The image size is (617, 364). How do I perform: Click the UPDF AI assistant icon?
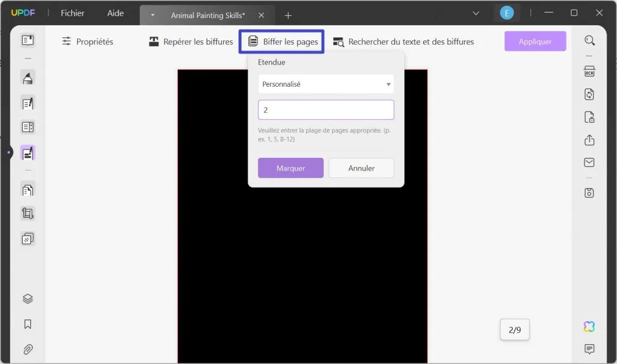589,326
